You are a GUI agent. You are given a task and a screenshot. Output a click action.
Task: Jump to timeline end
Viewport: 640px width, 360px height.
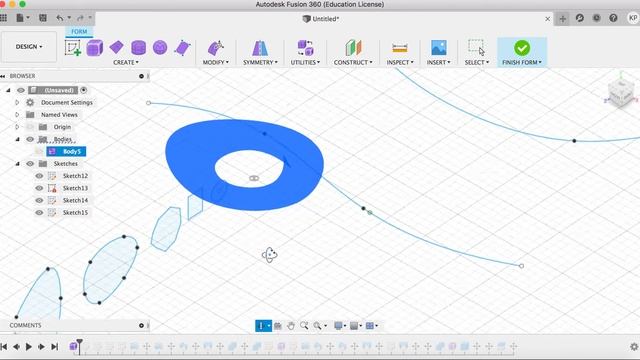54,347
